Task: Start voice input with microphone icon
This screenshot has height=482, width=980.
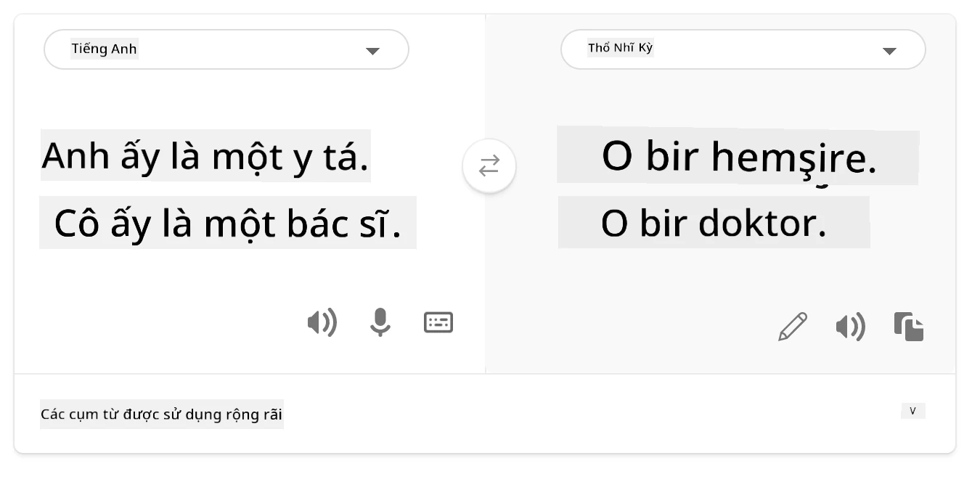Action: (380, 322)
